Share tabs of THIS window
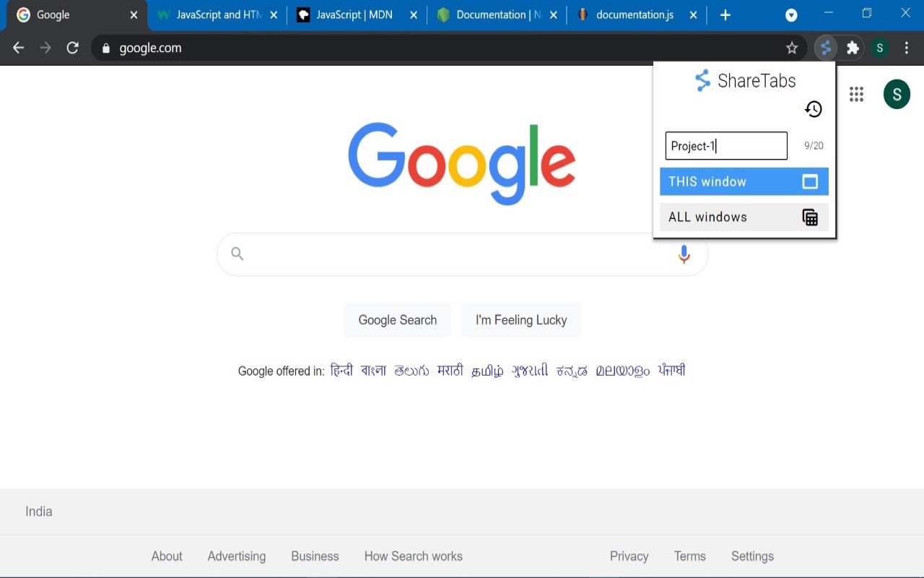The width and height of the screenshot is (924, 578). click(744, 181)
